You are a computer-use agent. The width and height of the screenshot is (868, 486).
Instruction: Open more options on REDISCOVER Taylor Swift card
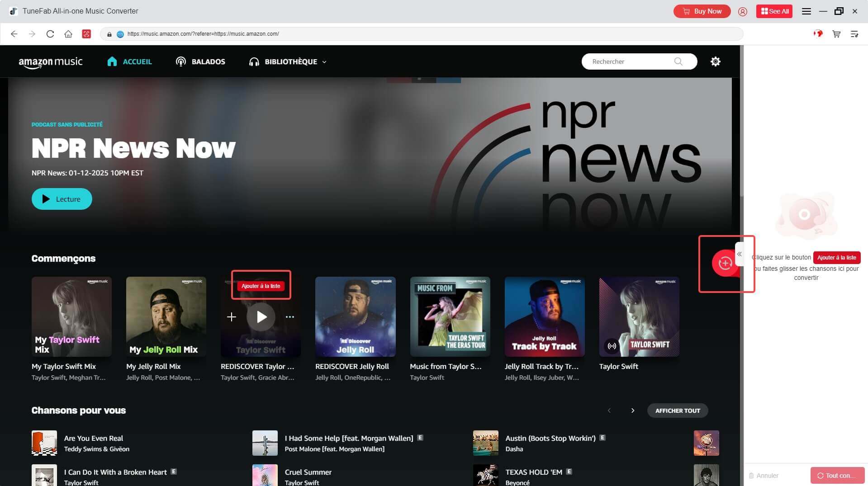click(290, 317)
